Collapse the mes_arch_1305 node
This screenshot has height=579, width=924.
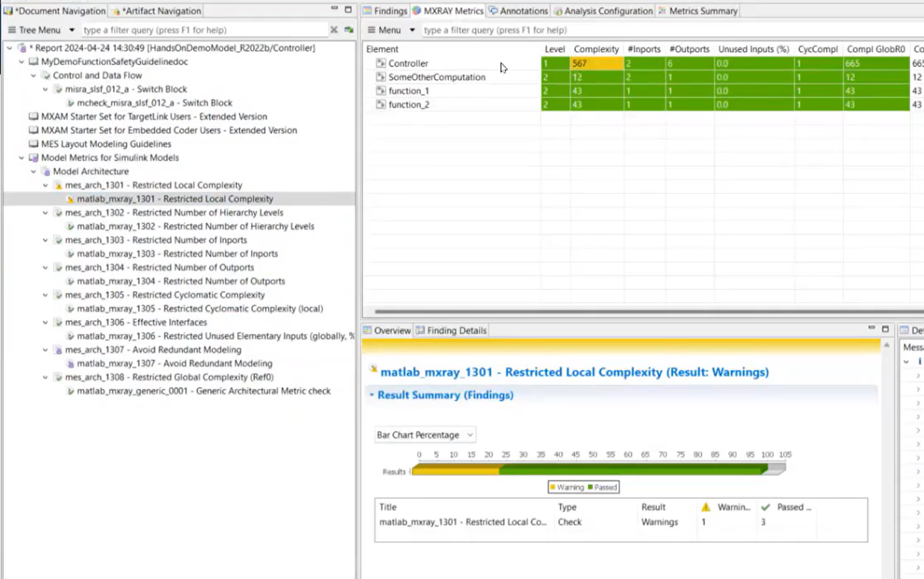pos(45,295)
